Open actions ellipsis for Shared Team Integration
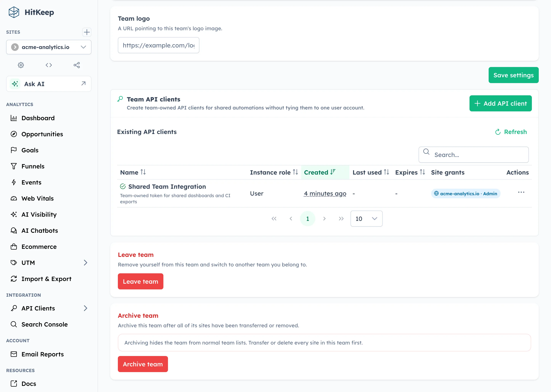Image resolution: width=551 pixels, height=392 pixels. pos(521,192)
